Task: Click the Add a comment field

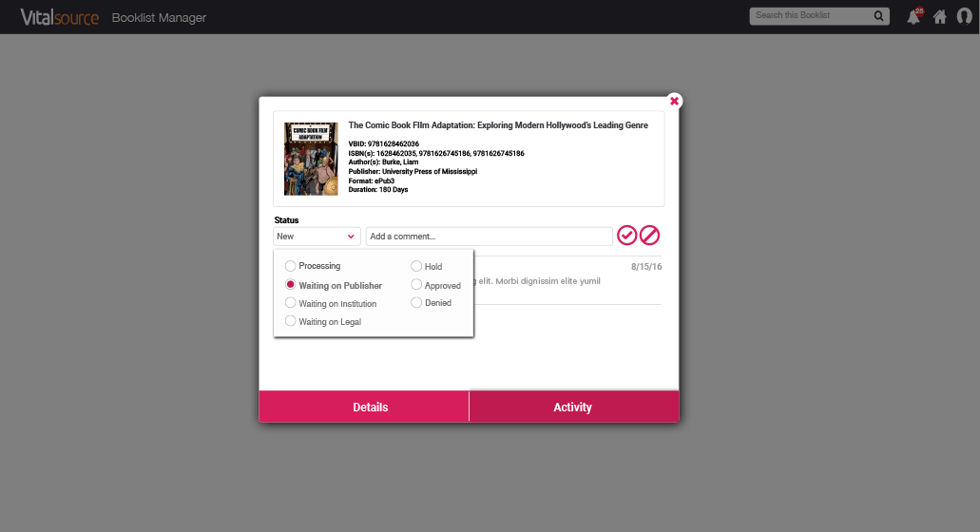Action: point(489,237)
